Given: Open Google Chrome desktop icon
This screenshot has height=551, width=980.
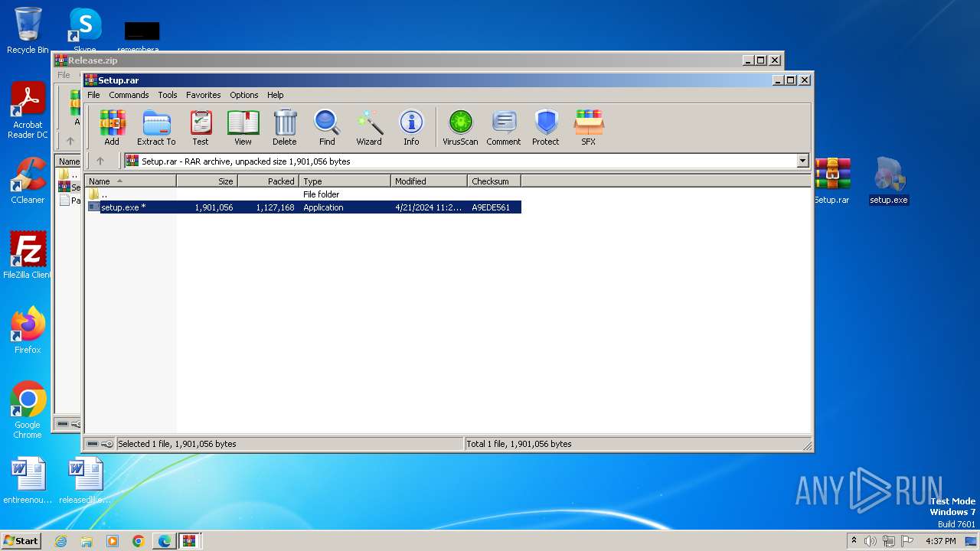Looking at the screenshot, I should [x=28, y=409].
